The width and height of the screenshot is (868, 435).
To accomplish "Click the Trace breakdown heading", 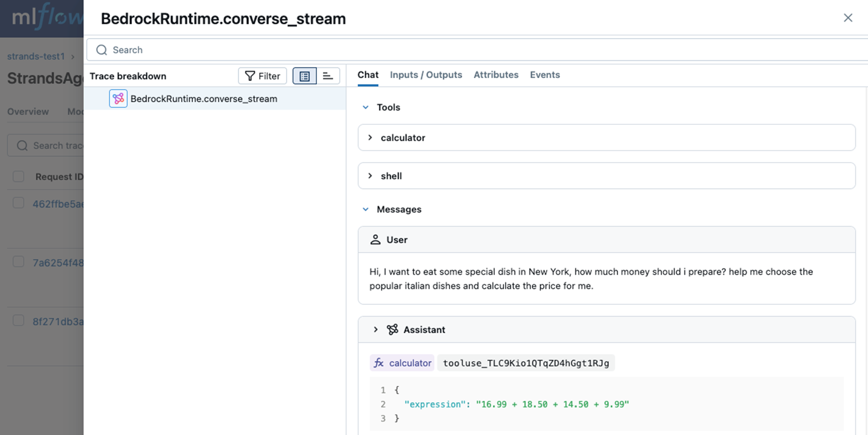I will coord(128,76).
